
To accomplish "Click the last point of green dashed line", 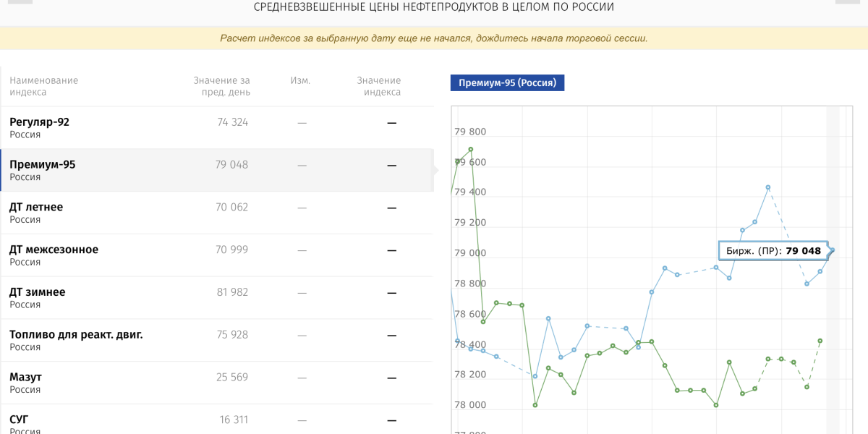I will tap(820, 341).
